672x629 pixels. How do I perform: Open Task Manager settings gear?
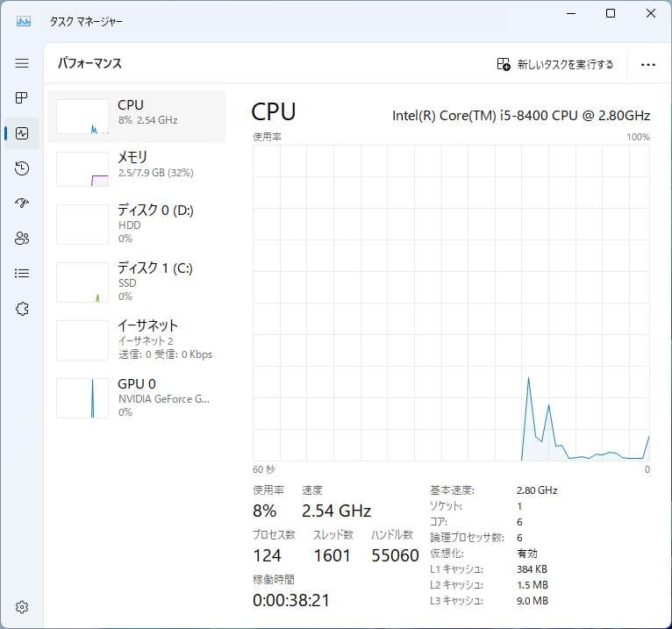point(22,607)
